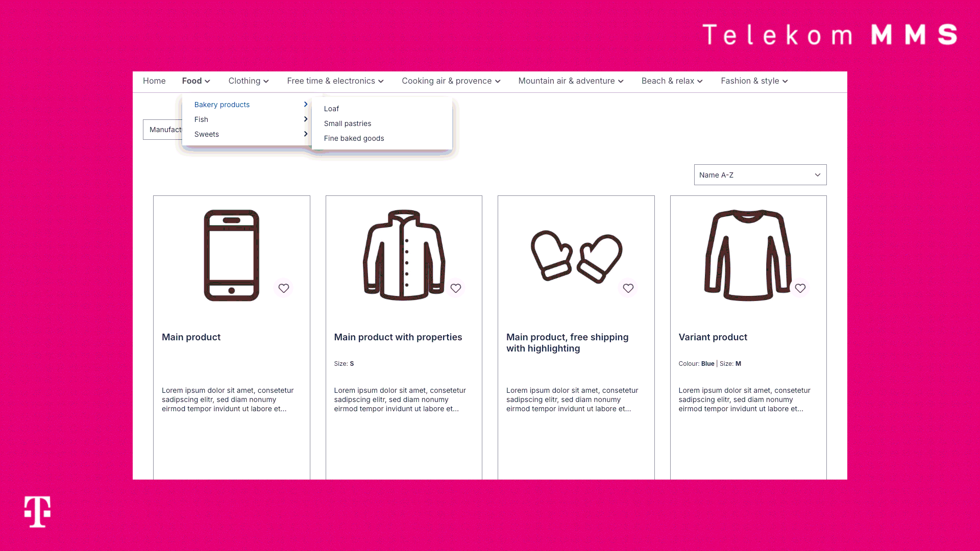The width and height of the screenshot is (980, 551).
Task: Click the mittens/gloves product image icon
Action: [576, 255]
